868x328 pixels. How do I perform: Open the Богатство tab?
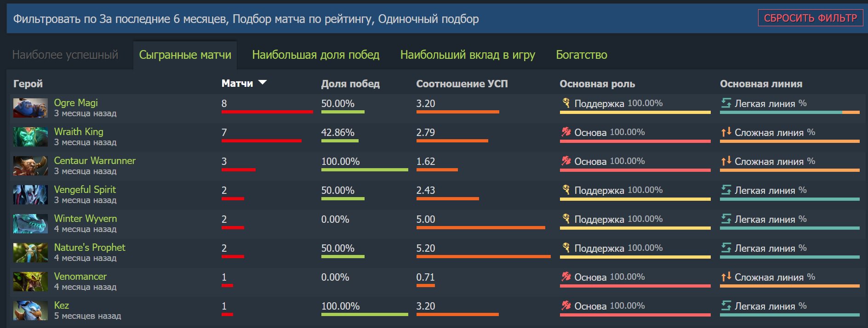[x=582, y=55]
